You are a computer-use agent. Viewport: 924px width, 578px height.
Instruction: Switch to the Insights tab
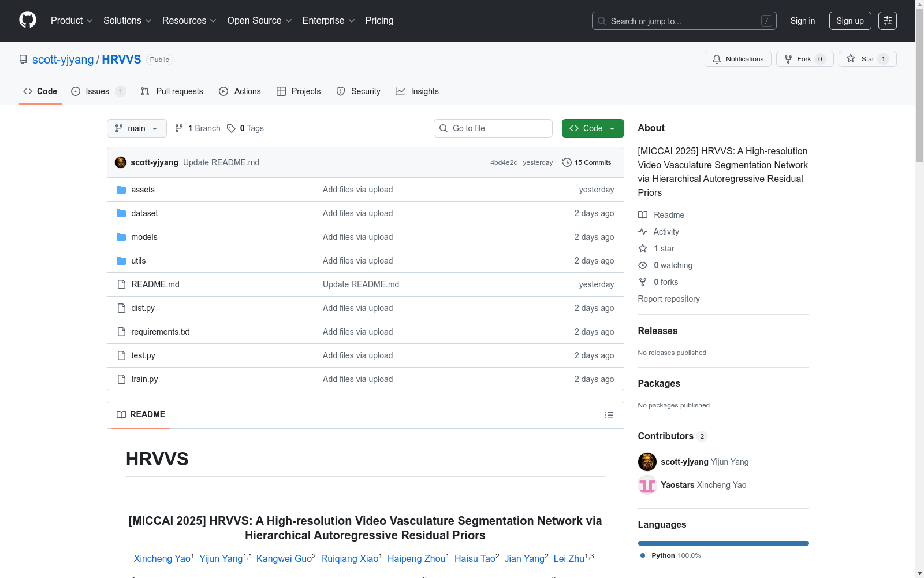(418, 91)
